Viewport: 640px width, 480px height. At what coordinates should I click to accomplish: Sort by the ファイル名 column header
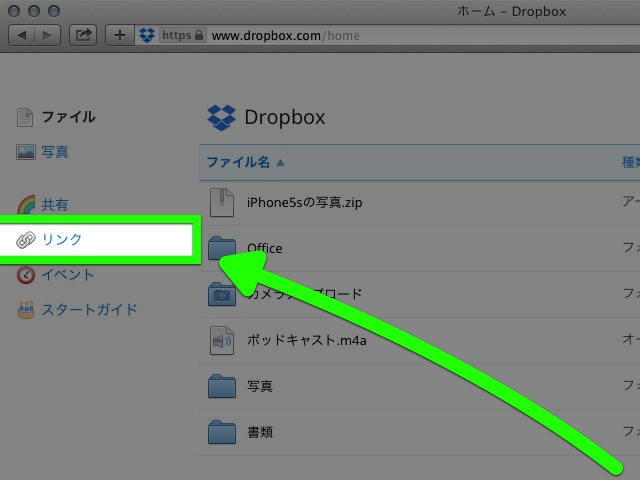pyautogui.click(x=238, y=162)
